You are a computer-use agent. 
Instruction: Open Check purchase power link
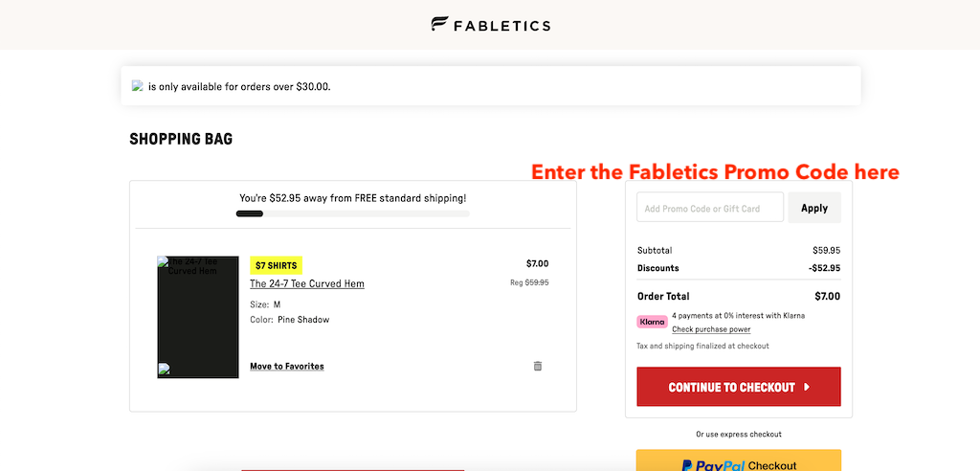click(x=711, y=329)
